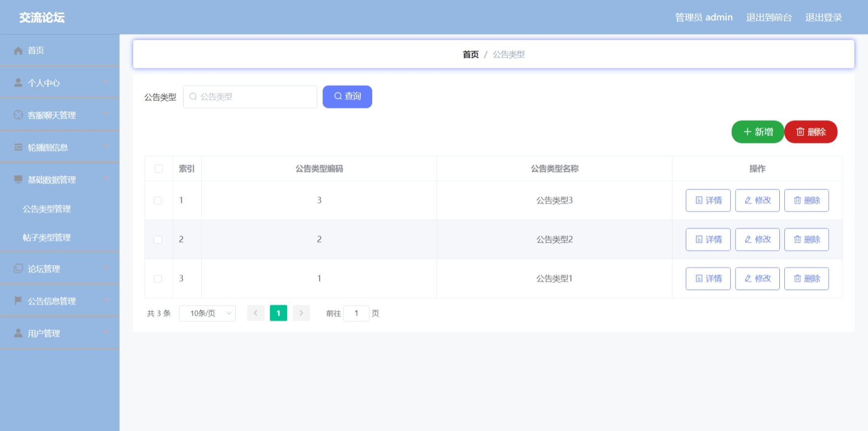Click the plus icon on the green 新增 button
Image resolution: width=868 pixels, height=431 pixels.
pos(747,132)
